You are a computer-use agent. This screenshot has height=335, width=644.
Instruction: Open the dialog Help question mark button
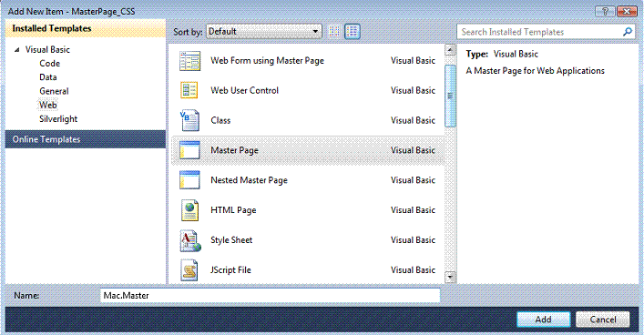[605, 12]
